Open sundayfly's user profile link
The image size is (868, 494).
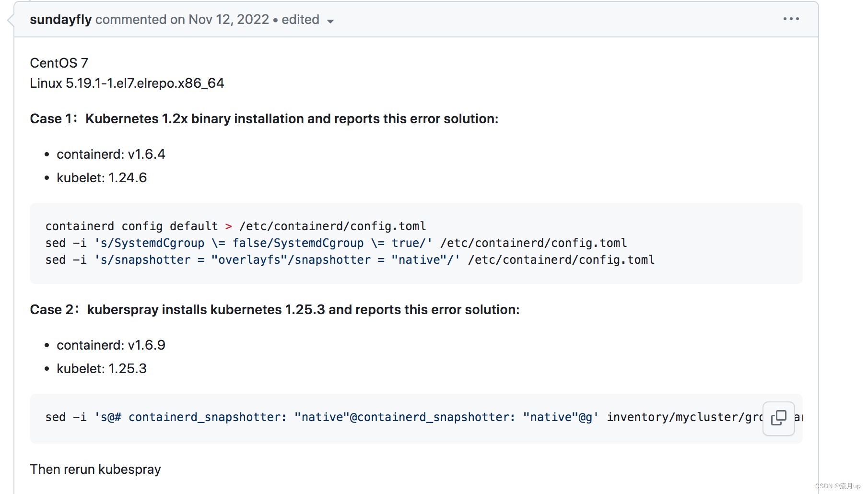pos(60,20)
